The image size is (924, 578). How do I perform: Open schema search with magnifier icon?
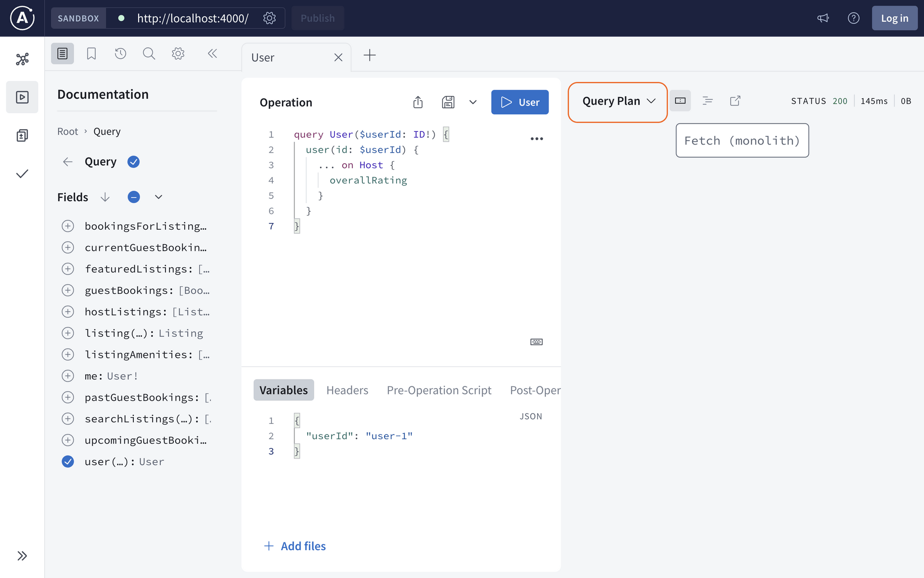coord(149,53)
